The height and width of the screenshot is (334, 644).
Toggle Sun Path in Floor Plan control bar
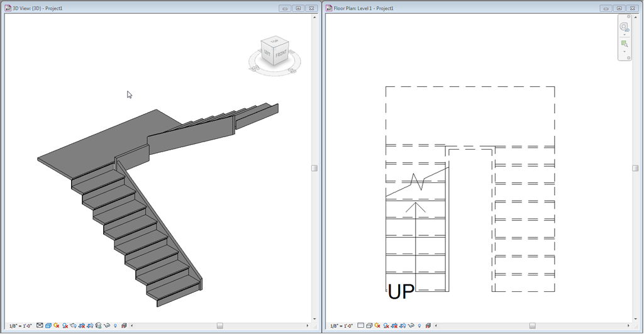click(377, 325)
